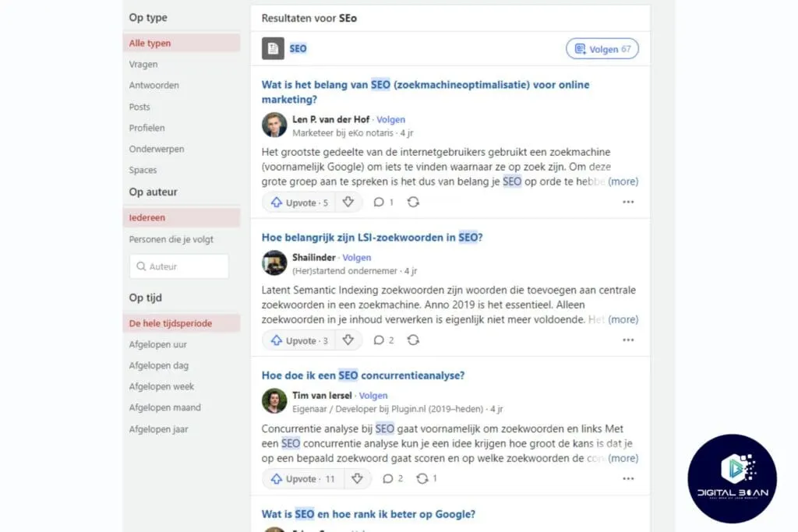
Task: Expand Tim van Iersel's answer with (more)
Action: point(623,458)
